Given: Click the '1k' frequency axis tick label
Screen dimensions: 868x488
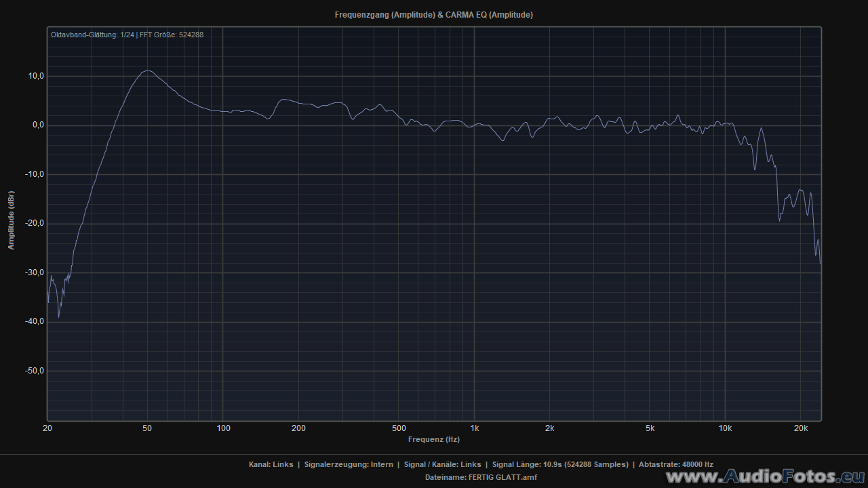Looking at the screenshot, I should [x=474, y=428].
